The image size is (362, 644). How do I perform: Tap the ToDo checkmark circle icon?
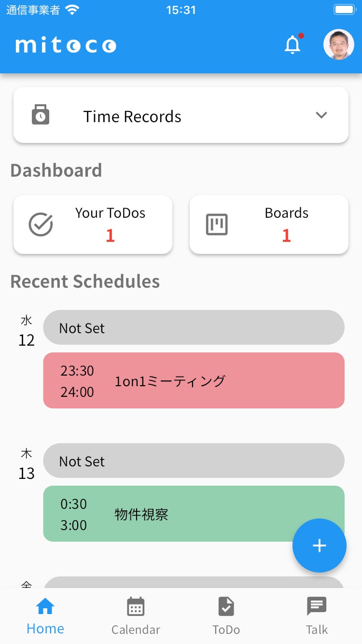(x=41, y=224)
